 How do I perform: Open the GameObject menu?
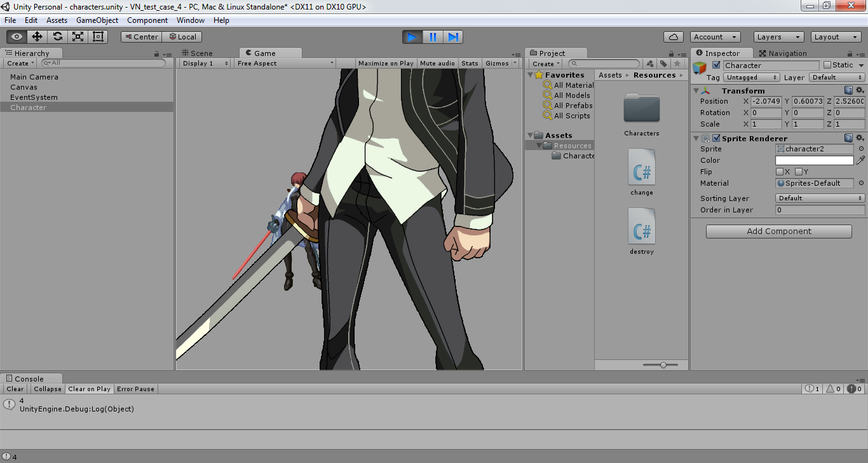97,20
